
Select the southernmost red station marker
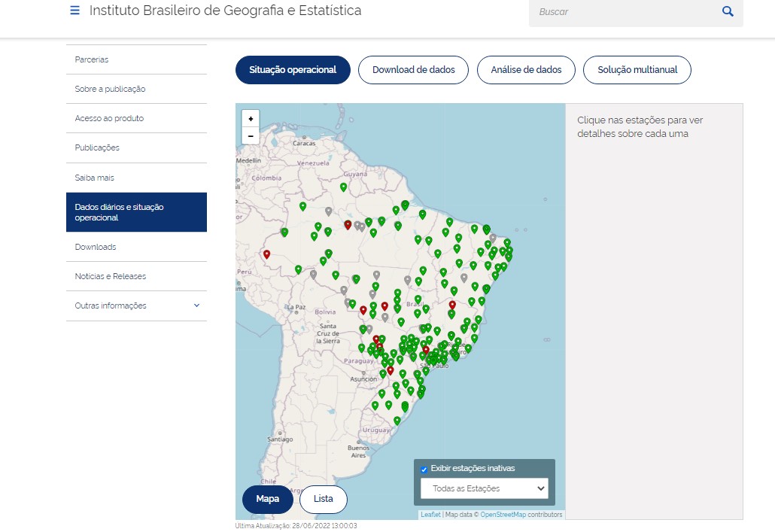391,370
